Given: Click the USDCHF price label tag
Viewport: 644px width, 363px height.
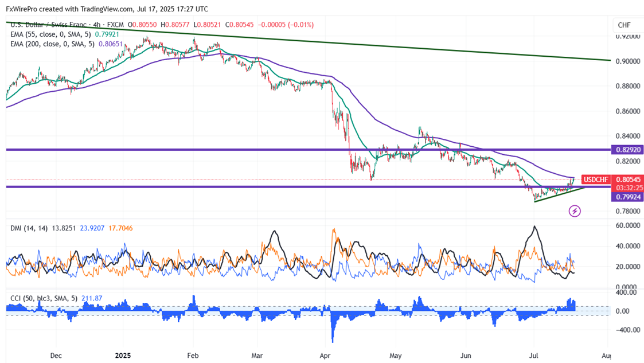Looking at the screenshot, I should 595,179.
